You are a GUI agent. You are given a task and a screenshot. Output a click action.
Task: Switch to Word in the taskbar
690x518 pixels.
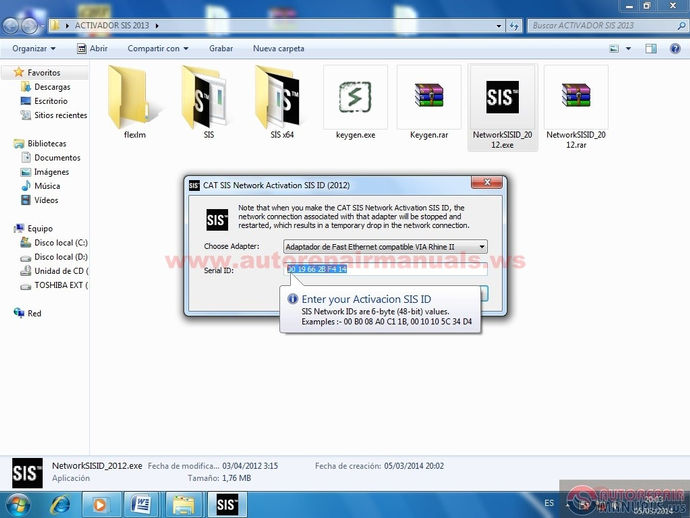coord(141,505)
